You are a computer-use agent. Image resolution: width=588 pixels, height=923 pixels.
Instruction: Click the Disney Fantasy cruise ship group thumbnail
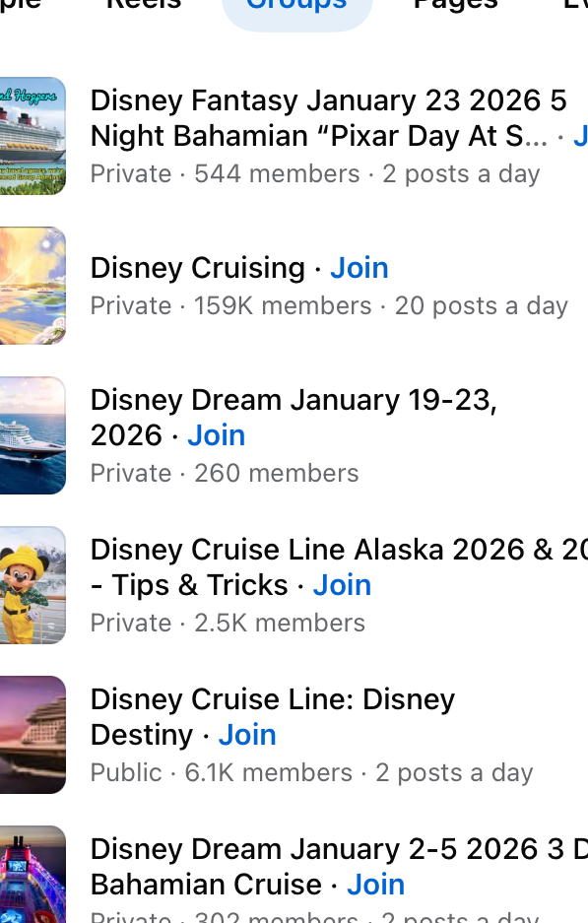pos(33,136)
